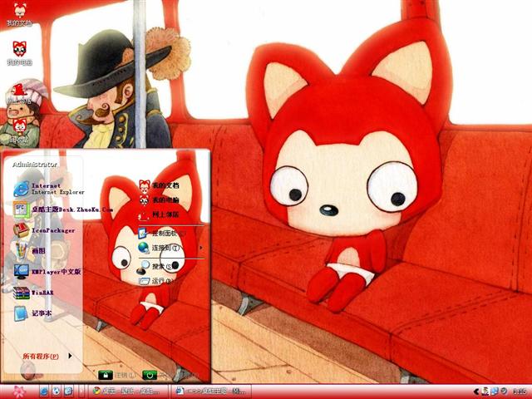Screen dimensions: 532x399
Task: Click the network tray icon
Action: click(495, 392)
